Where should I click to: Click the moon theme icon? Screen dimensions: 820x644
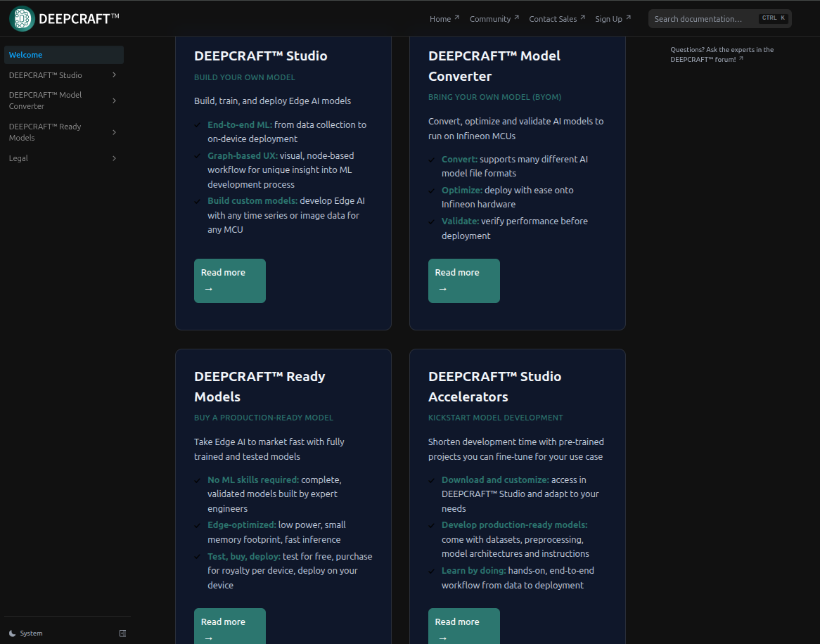pyautogui.click(x=13, y=633)
